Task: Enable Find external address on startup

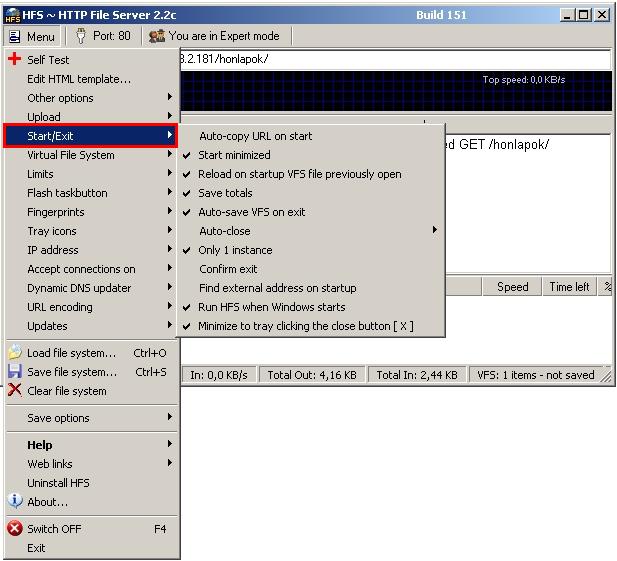Action: (311, 288)
